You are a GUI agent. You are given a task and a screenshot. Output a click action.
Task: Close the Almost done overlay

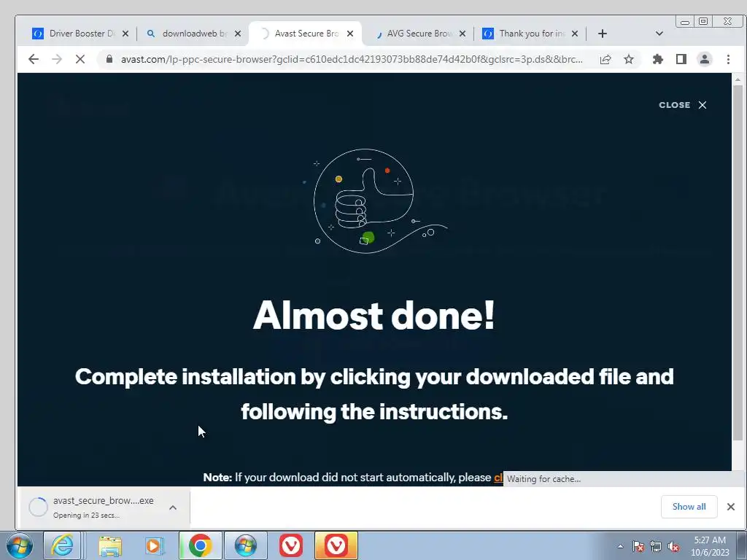click(x=683, y=105)
